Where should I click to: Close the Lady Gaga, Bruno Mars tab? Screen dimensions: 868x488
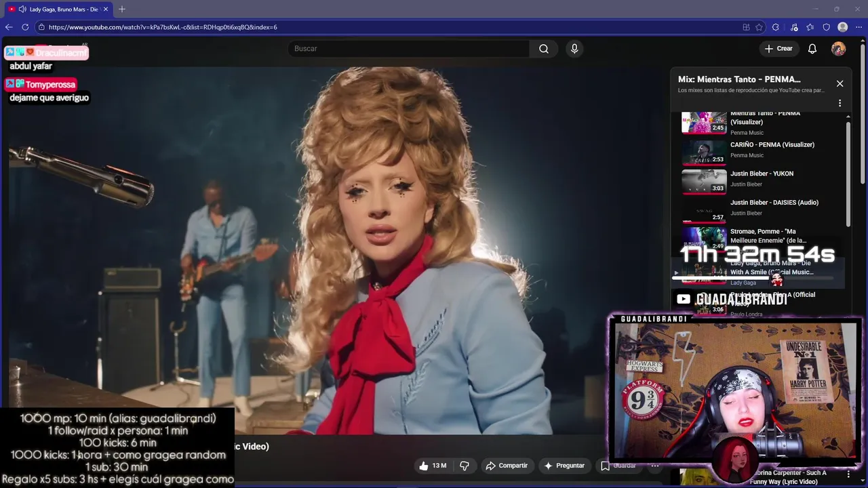point(106,9)
